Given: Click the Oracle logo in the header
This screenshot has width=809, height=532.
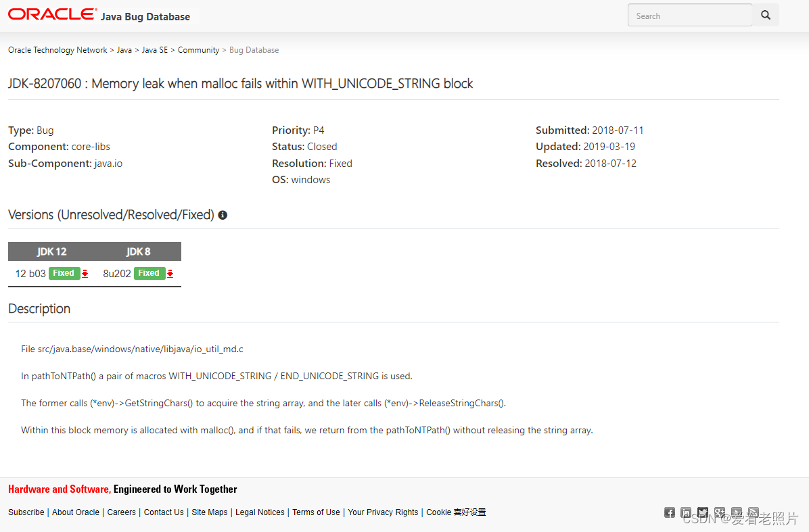Looking at the screenshot, I should pyautogui.click(x=52, y=14).
